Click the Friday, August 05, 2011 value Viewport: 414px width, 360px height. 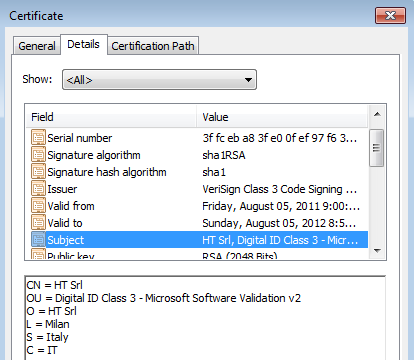click(x=281, y=206)
